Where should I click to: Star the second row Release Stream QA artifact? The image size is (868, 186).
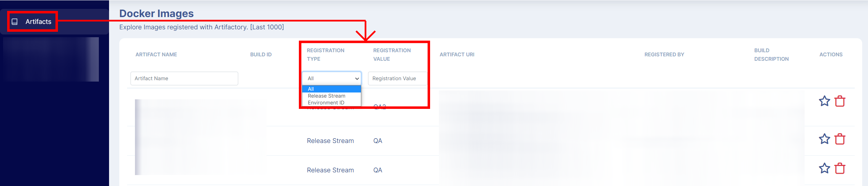point(824,139)
